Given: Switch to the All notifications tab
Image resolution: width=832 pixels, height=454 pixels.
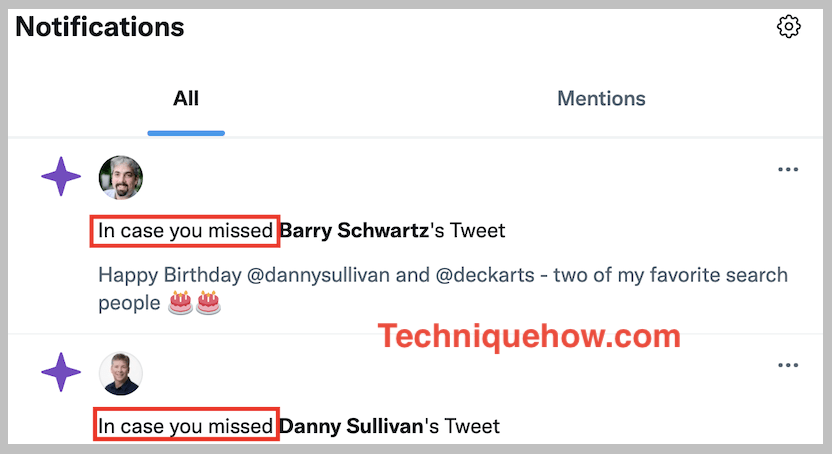Looking at the screenshot, I should [186, 99].
